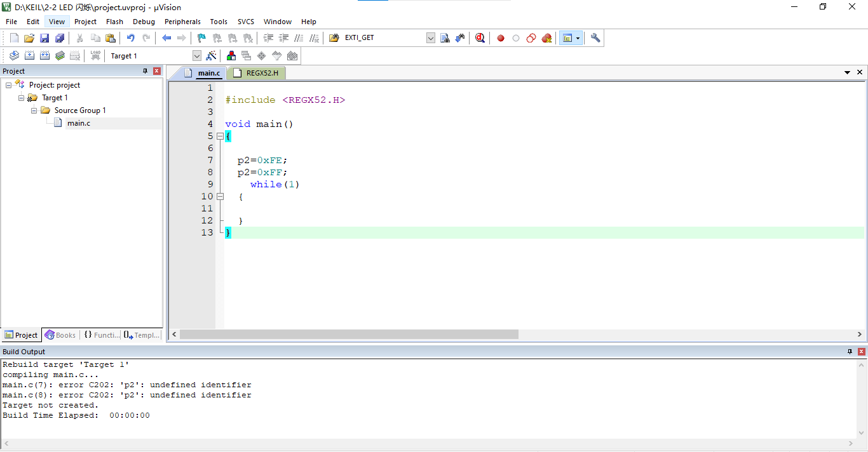The image size is (868, 452).
Task: Open the Tools menu
Action: (x=219, y=22)
